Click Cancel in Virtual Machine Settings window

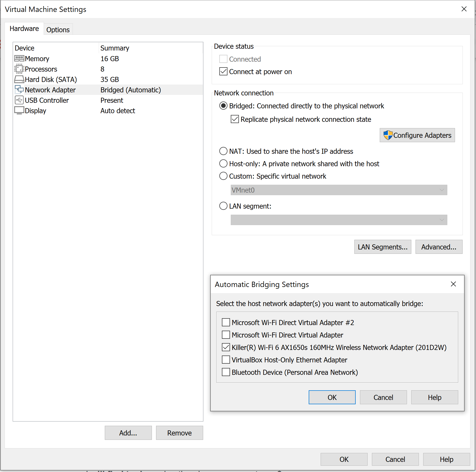[x=395, y=459]
